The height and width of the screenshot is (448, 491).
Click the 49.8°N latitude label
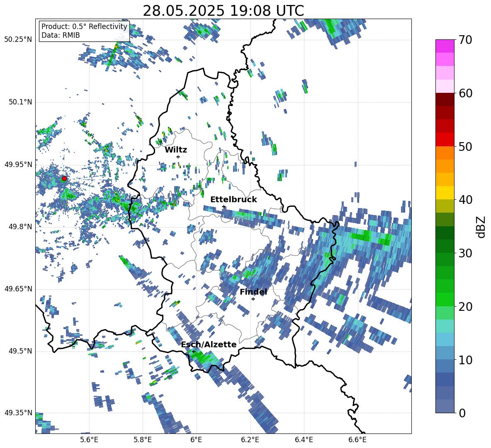point(20,227)
